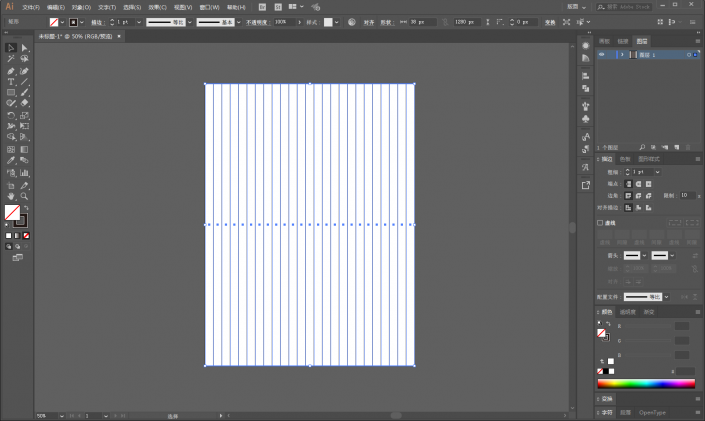Expand layer 1 in Layers panel
This screenshot has width=705, height=421.
pyautogui.click(x=622, y=54)
